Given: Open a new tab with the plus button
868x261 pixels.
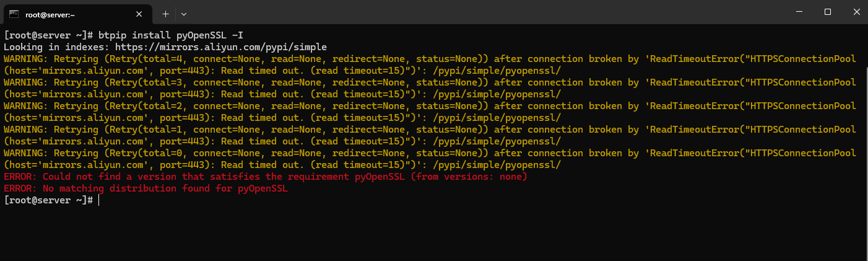Looking at the screenshot, I should (x=165, y=14).
